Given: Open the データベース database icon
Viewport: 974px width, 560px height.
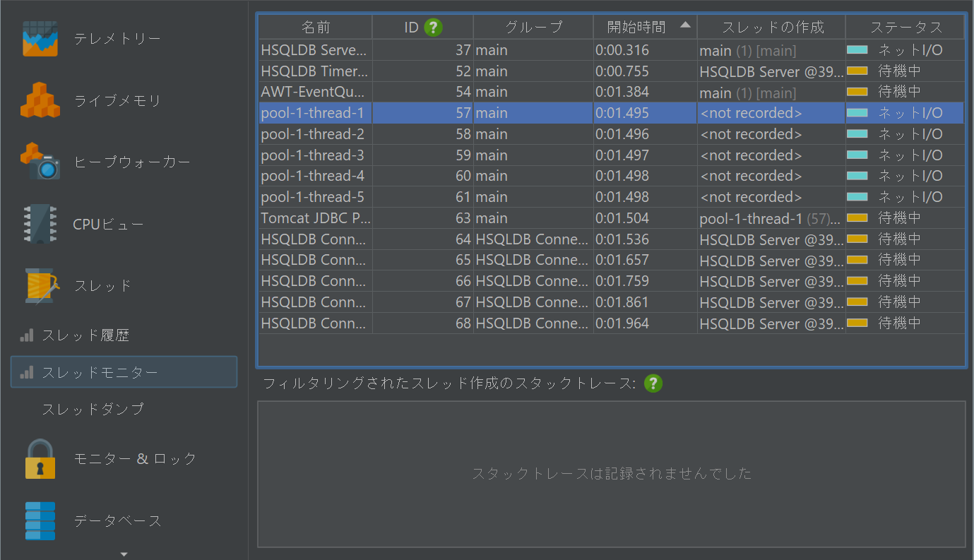Looking at the screenshot, I should coord(40,520).
